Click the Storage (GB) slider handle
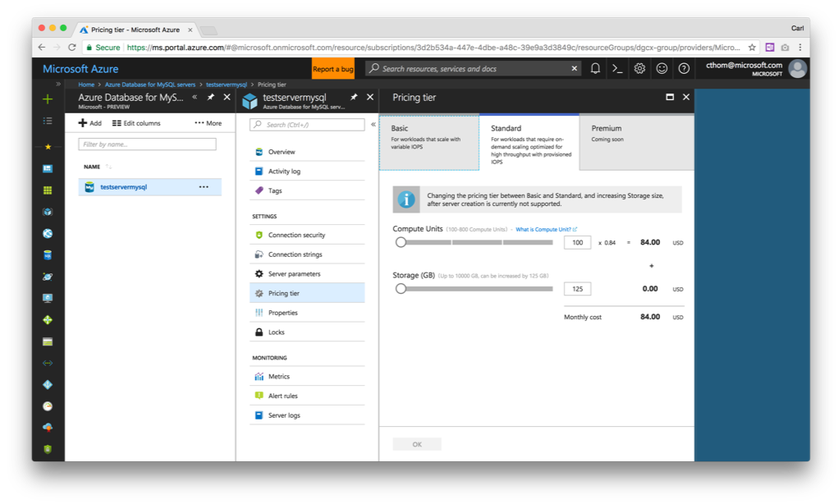This screenshot has width=839, height=504. click(401, 289)
